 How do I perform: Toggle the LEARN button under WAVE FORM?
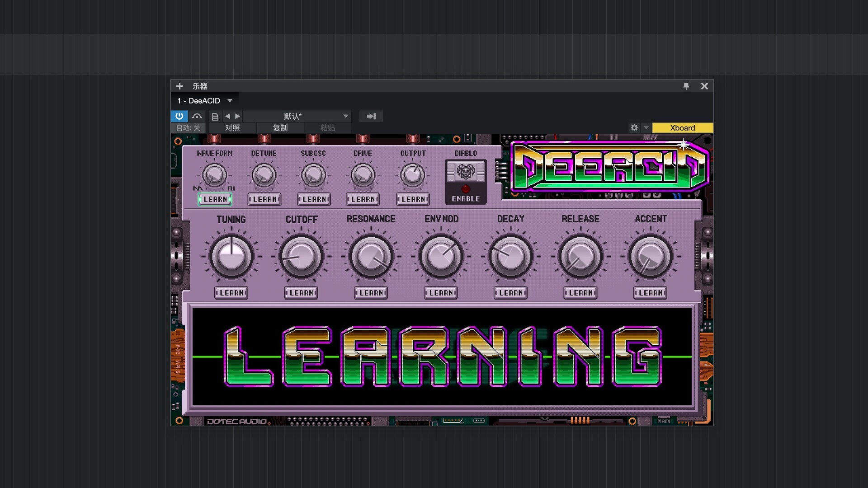click(x=215, y=199)
